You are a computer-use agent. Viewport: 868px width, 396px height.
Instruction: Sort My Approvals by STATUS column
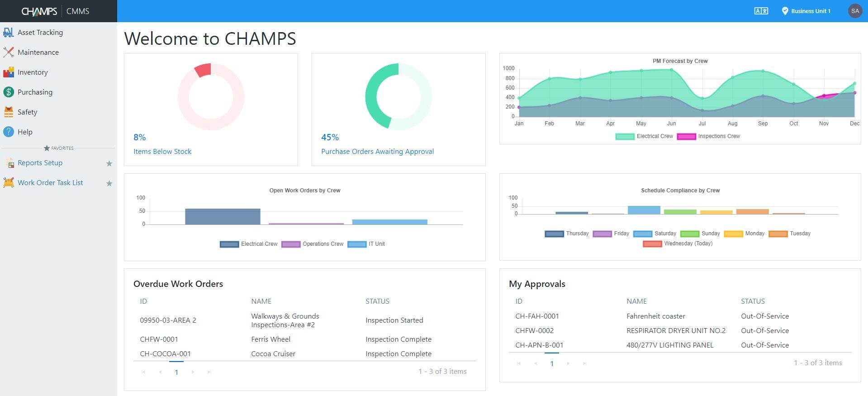click(x=753, y=301)
